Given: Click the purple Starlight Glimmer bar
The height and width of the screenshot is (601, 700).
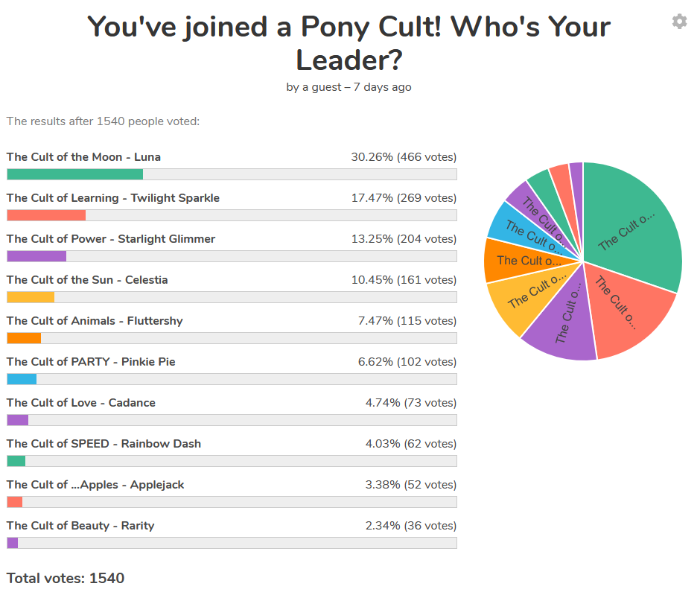Looking at the screenshot, I should click(x=36, y=256).
